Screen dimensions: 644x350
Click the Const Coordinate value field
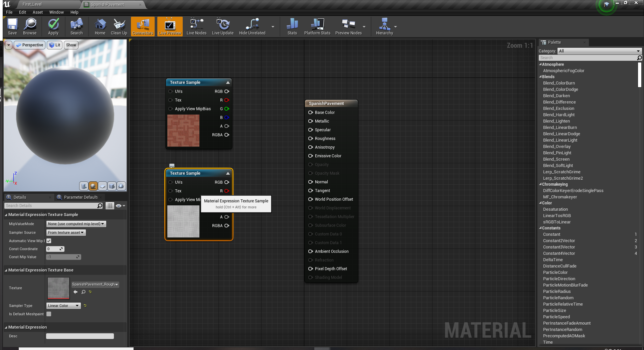[55, 249]
